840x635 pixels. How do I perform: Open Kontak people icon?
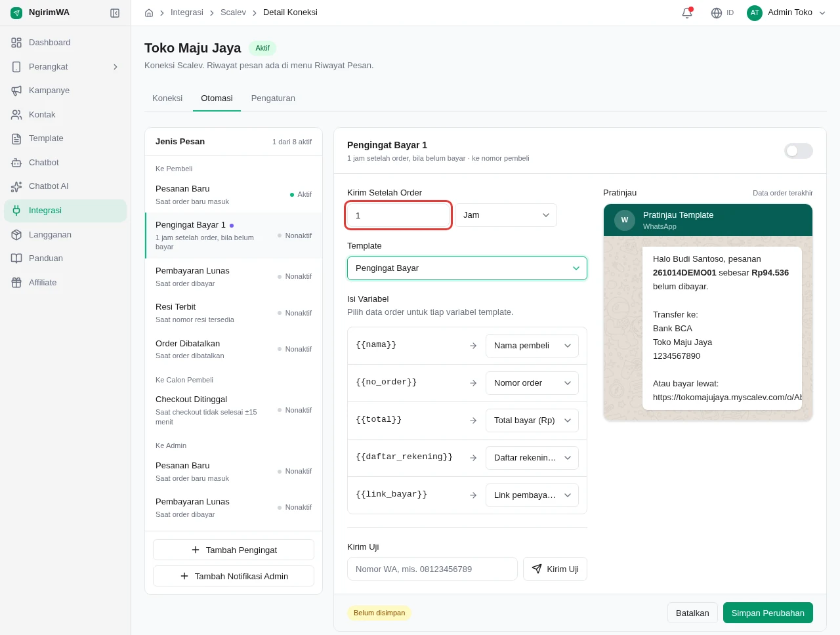coord(16,115)
